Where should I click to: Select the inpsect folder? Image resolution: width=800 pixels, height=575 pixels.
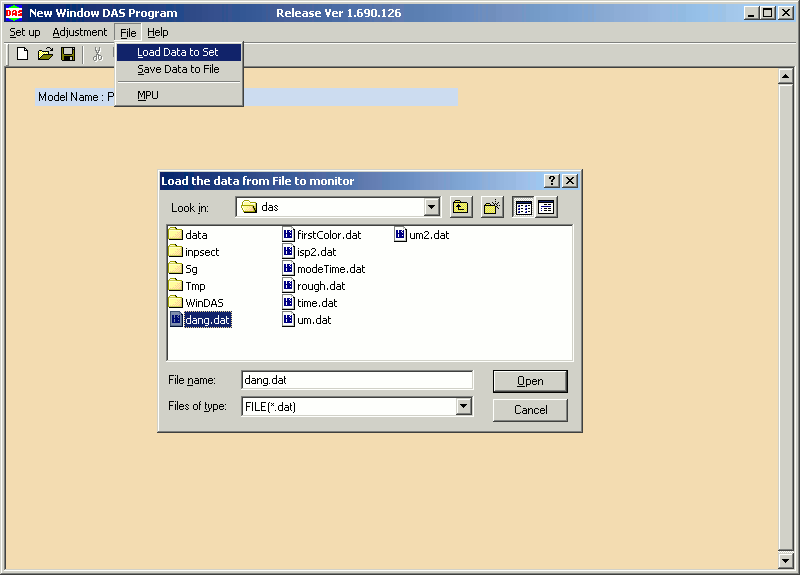[x=194, y=252]
